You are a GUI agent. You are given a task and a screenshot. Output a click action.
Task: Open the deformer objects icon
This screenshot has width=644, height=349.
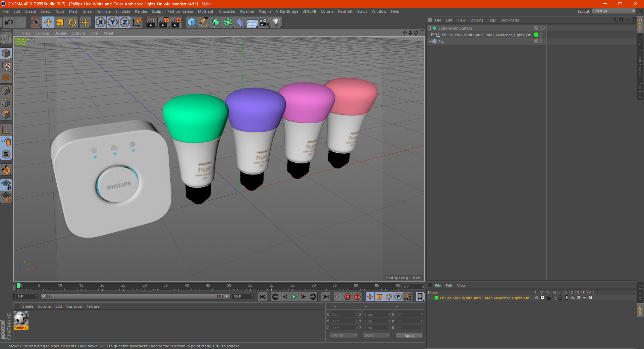pos(240,22)
